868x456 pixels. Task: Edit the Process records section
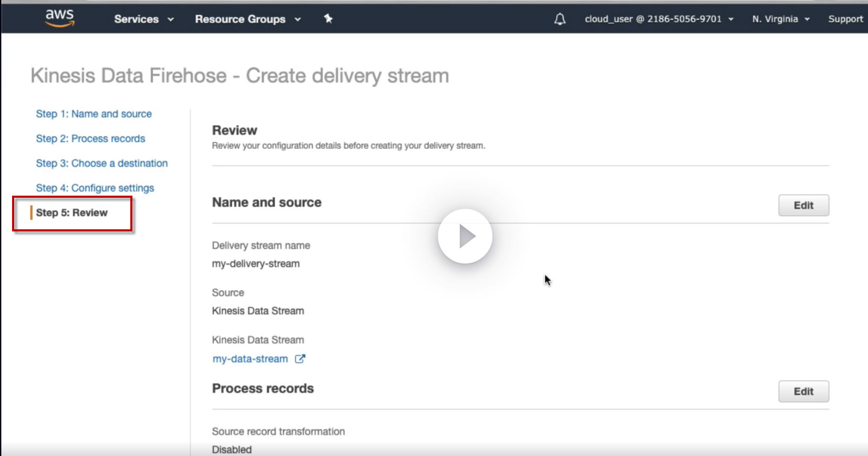click(x=803, y=391)
